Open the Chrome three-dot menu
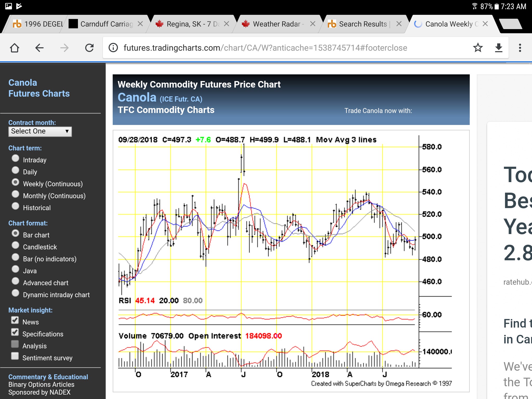This screenshot has width=532, height=399. coord(520,48)
